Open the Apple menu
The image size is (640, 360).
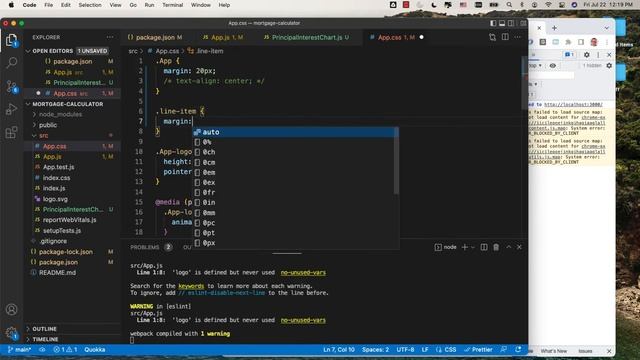coord(11,5)
